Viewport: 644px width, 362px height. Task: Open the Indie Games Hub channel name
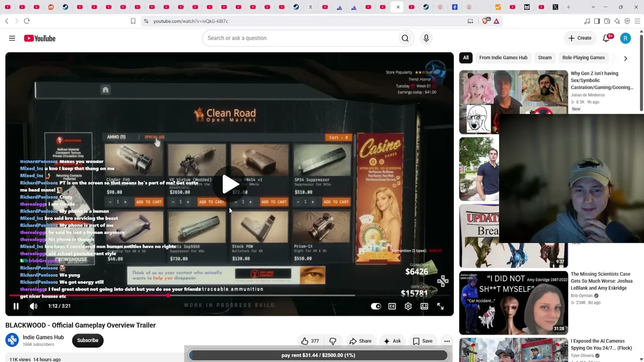[43, 337]
